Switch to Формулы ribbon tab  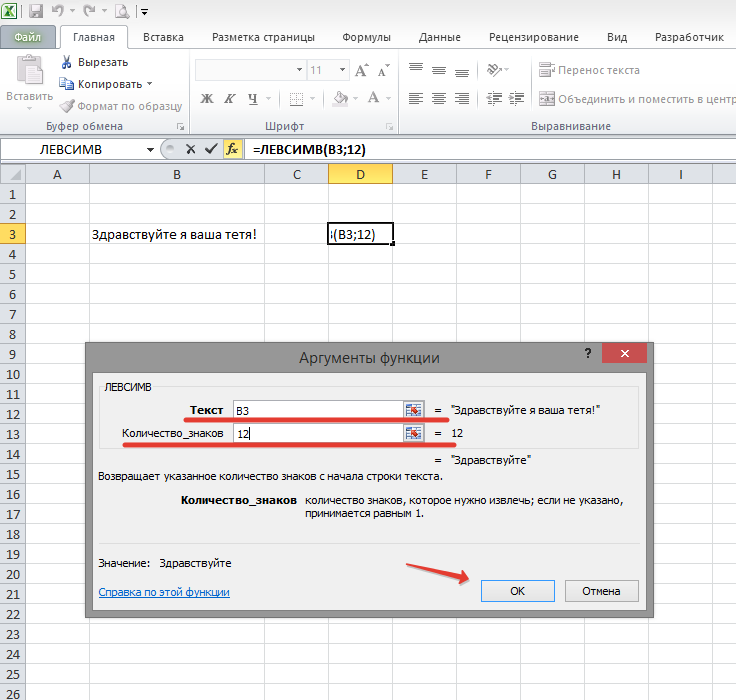(x=366, y=37)
